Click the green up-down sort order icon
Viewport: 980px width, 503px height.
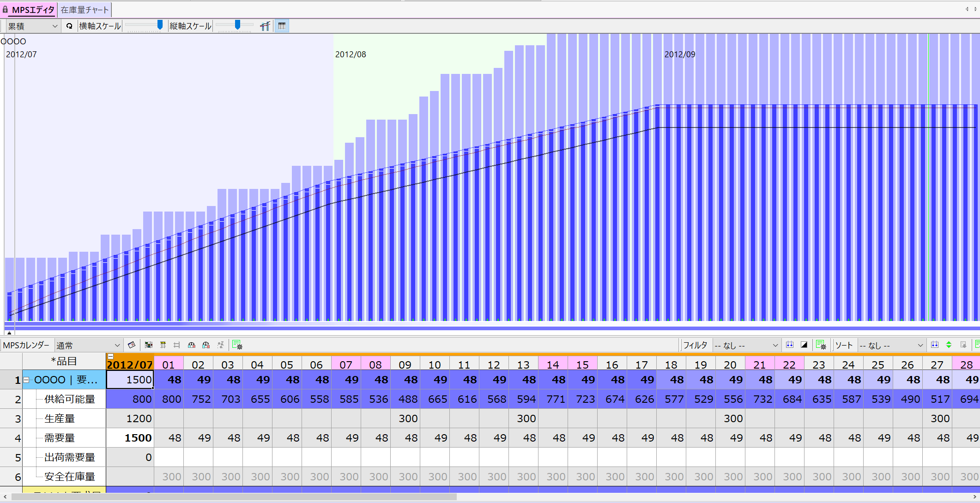point(949,345)
